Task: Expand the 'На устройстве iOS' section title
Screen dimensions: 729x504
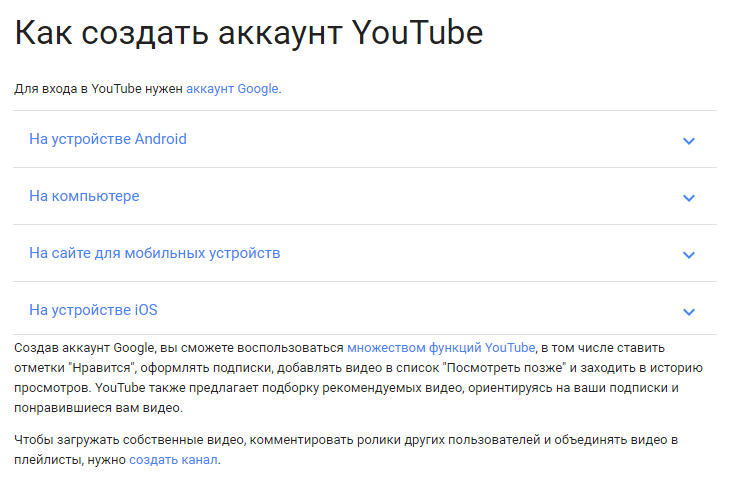Action: click(93, 310)
